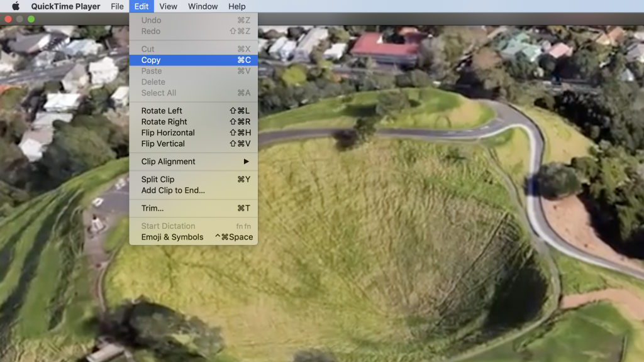Click the dimmed Paste item
The width and height of the screenshot is (644, 362).
coord(194,71)
